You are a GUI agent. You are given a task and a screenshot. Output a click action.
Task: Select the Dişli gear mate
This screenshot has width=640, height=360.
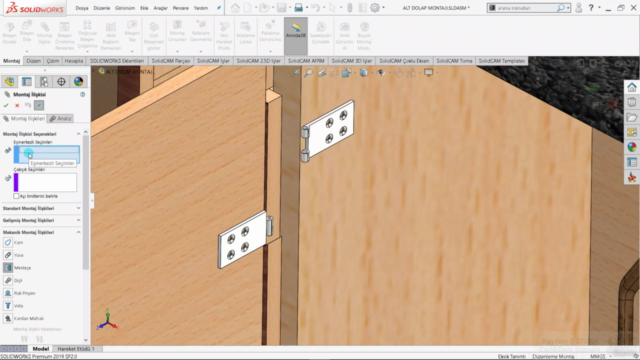[8, 280]
